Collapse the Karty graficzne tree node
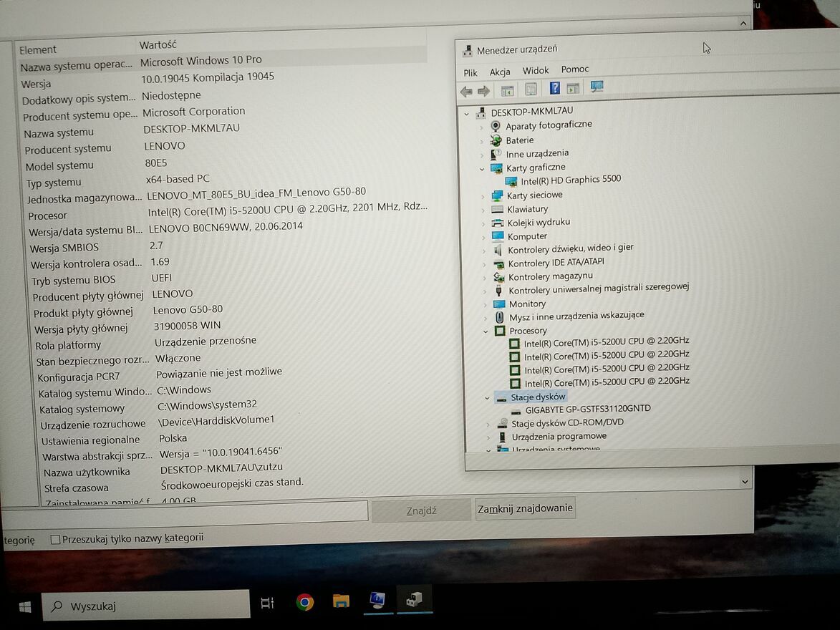Viewport: 840px width, 630px height. 483,168
